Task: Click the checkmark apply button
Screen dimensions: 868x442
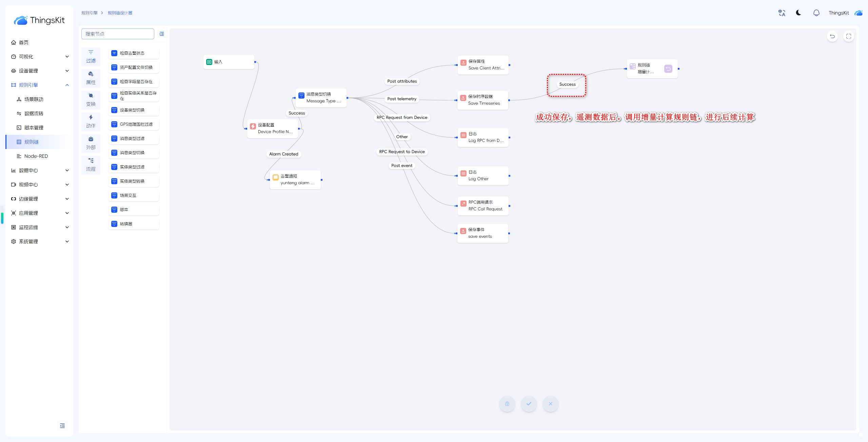Action: point(529,403)
